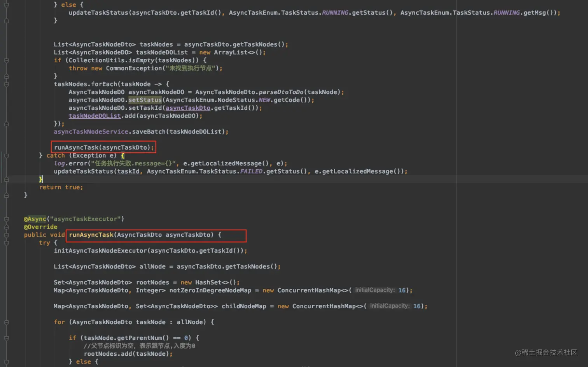Click underlined "taskId" in updateTaskStatus call
This screenshot has width=588, height=367.
pyautogui.click(x=128, y=171)
